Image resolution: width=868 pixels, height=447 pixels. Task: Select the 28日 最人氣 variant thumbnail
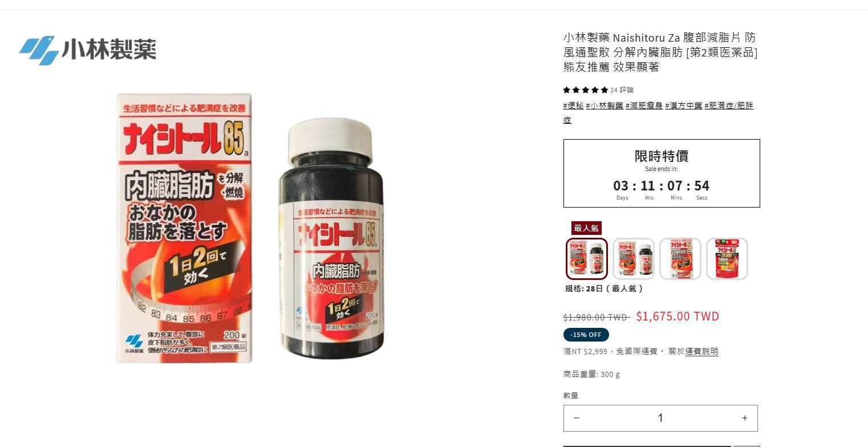(587, 259)
